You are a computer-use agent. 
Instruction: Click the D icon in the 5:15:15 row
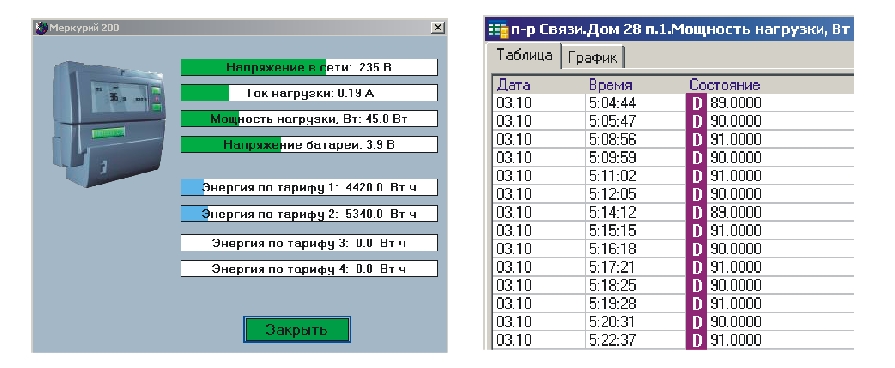coord(696,230)
